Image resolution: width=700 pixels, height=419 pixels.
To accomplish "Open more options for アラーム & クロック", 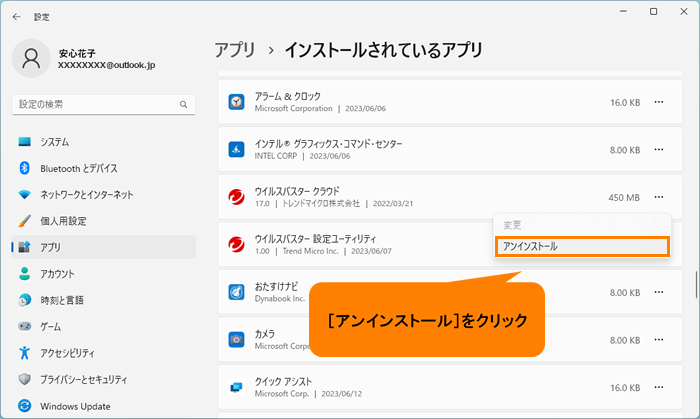I will (658, 102).
